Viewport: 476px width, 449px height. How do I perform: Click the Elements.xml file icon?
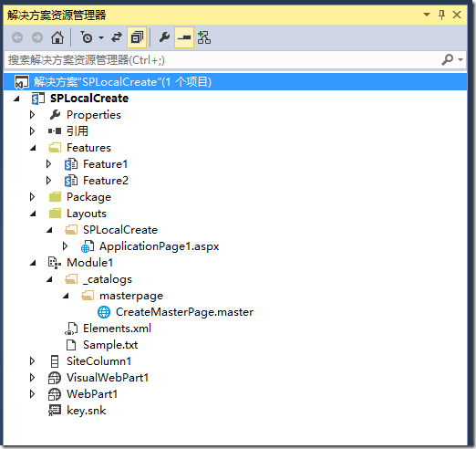tap(71, 329)
